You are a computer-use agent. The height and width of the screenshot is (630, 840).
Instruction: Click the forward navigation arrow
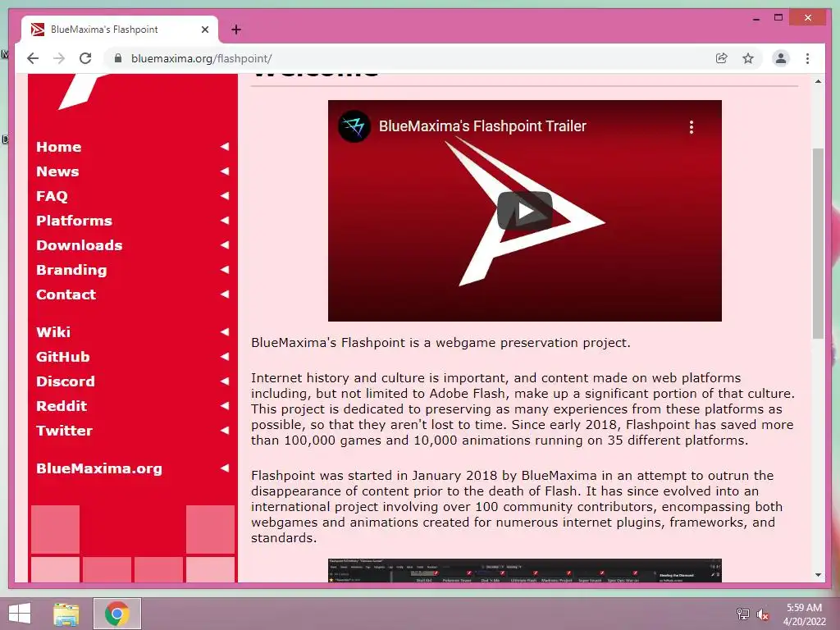coord(59,58)
